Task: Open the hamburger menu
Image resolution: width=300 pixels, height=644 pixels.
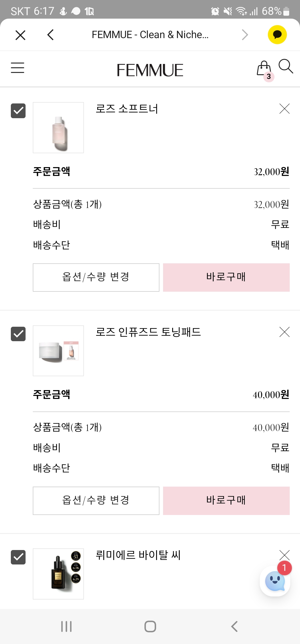Action: [x=17, y=68]
